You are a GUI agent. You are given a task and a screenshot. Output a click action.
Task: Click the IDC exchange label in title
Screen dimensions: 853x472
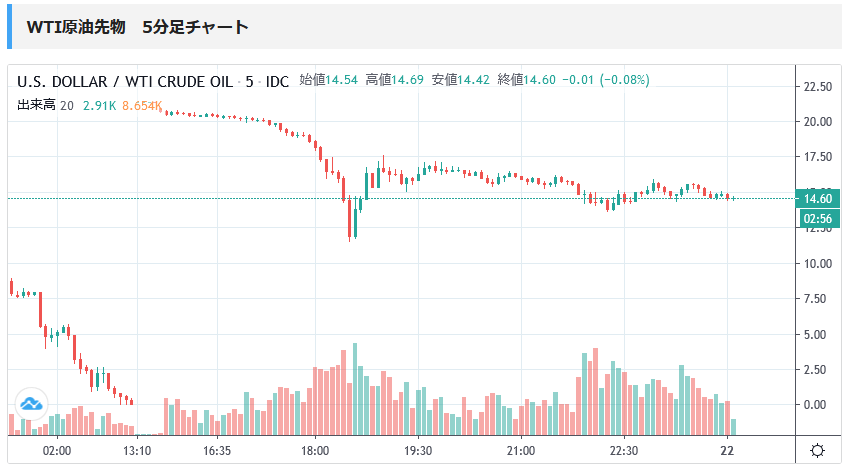277,80
